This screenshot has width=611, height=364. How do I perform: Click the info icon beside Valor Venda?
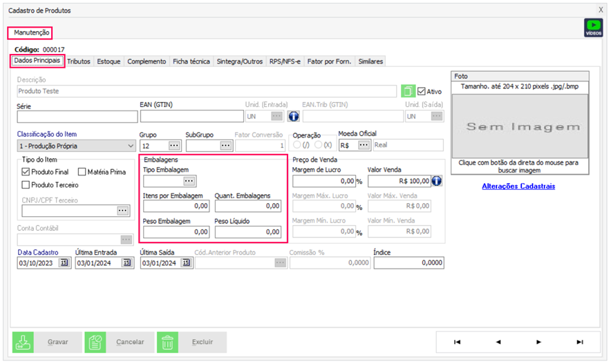(437, 181)
